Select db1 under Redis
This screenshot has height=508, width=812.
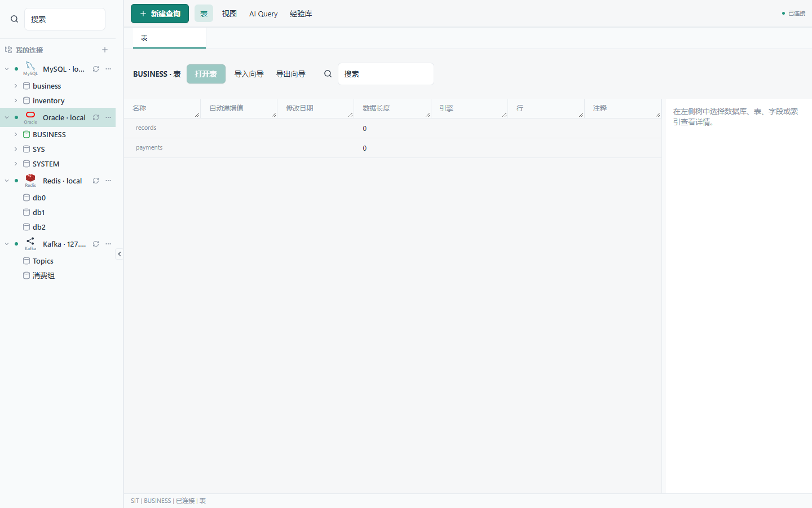(x=38, y=212)
